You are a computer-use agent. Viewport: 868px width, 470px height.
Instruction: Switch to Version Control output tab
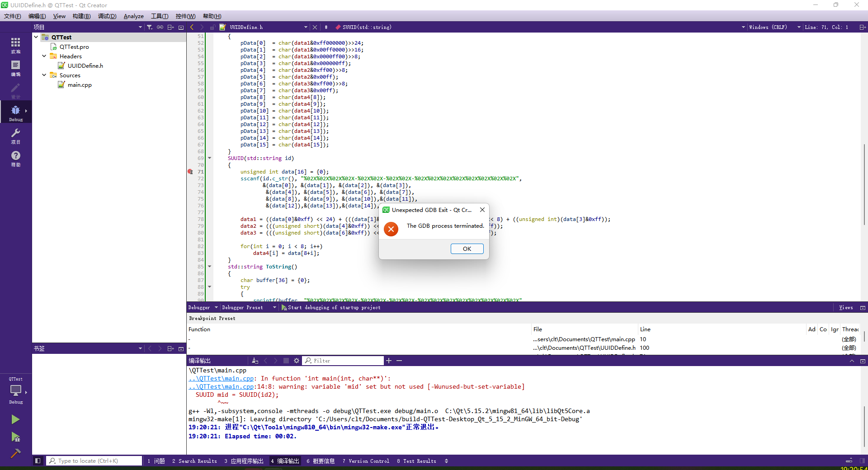click(x=366, y=461)
